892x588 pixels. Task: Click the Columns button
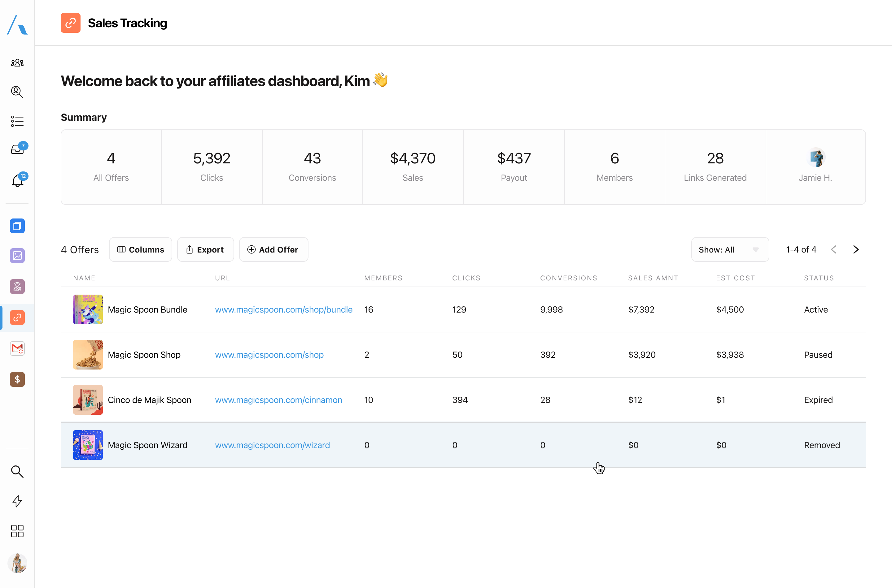pos(140,250)
